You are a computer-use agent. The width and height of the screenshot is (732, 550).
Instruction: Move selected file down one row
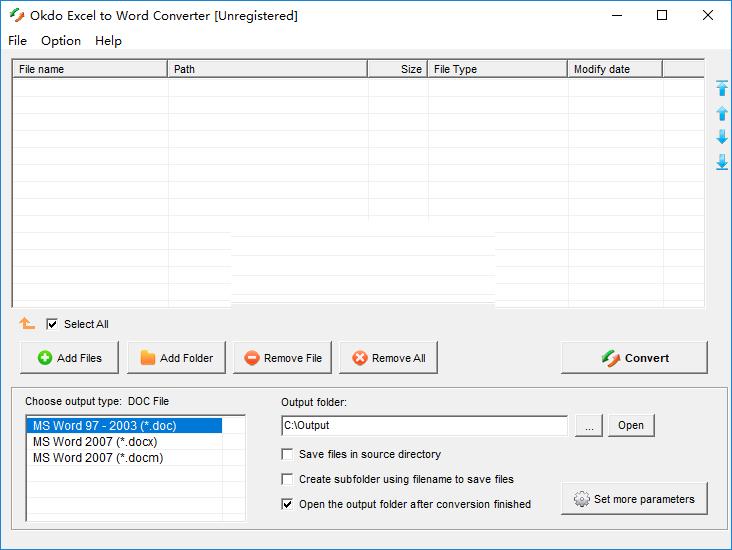tap(722, 137)
